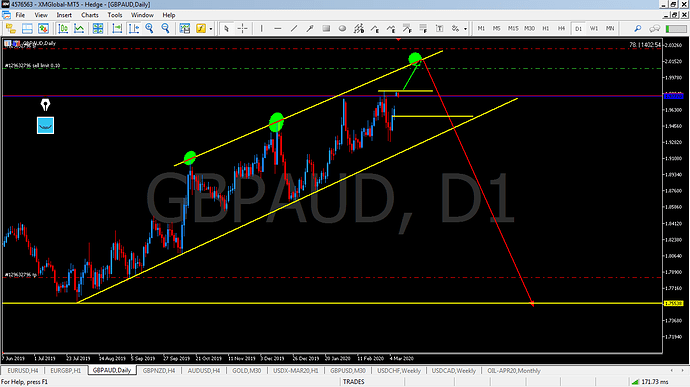Select the vertical line drawing tool

tap(261, 29)
